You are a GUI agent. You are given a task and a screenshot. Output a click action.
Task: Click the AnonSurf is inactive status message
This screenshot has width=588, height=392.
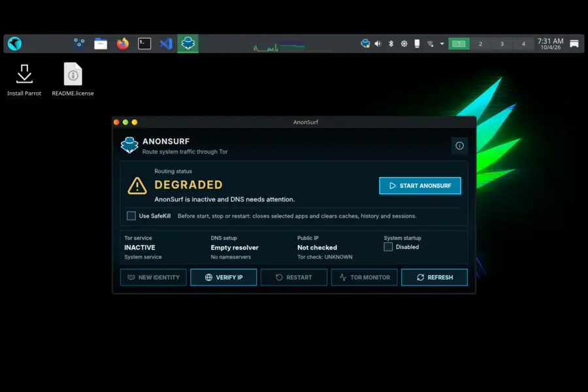point(225,199)
